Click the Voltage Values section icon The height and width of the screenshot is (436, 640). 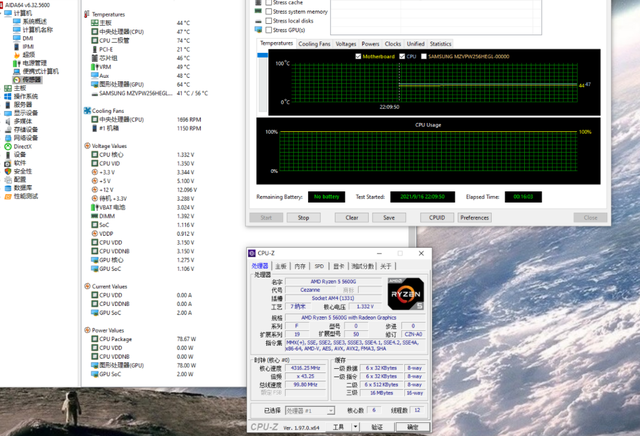(x=87, y=146)
